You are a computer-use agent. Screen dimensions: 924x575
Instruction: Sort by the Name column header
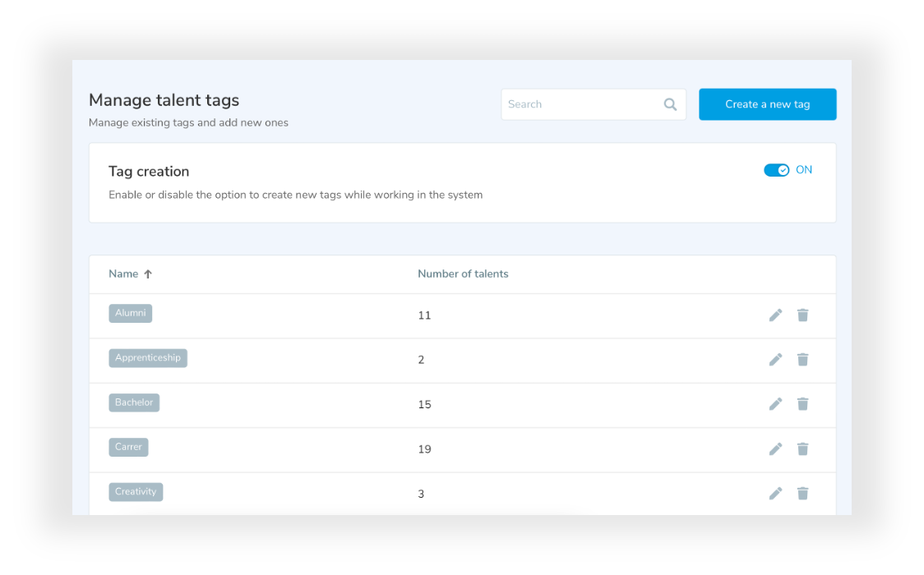tap(123, 274)
